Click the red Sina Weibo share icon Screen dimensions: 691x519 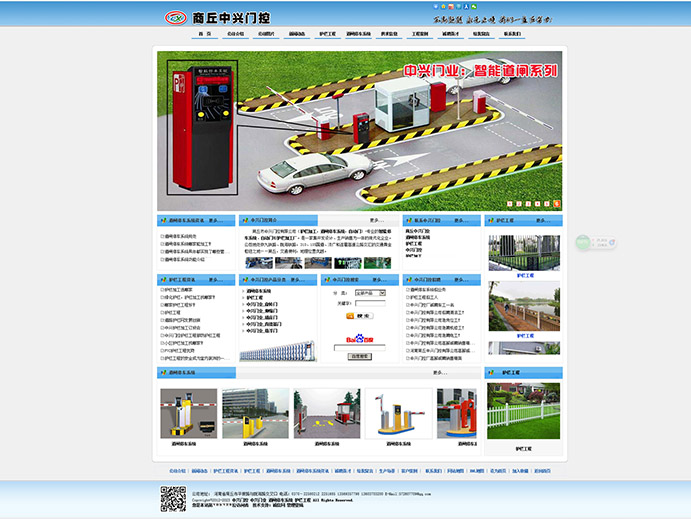451,7
